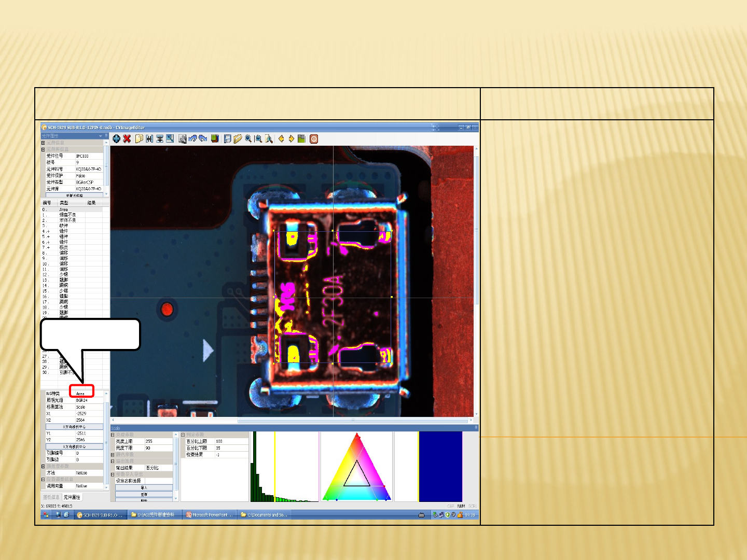Click the X方向移到中心 button
The width and height of the screenshot is (747, 560).
tap(74, 427)
